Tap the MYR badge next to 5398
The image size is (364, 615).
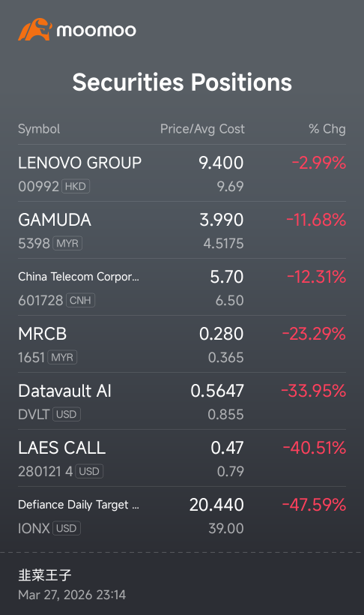[x=67, y=243]
